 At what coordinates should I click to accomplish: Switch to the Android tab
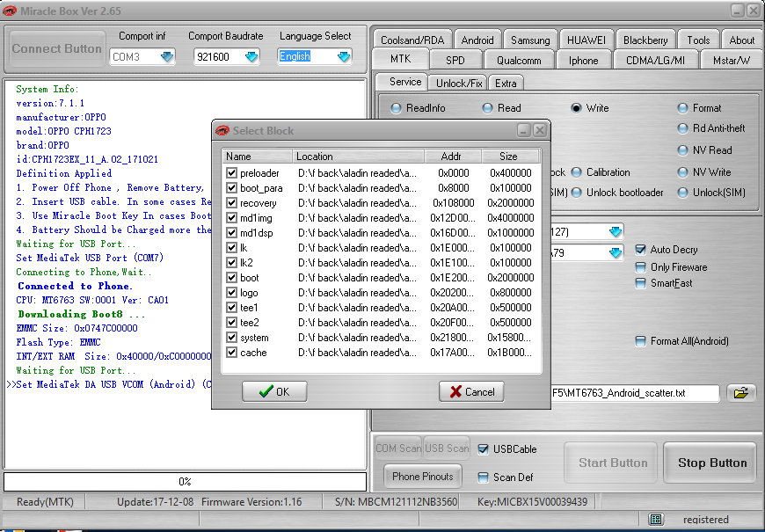click(x=477, y=40)
